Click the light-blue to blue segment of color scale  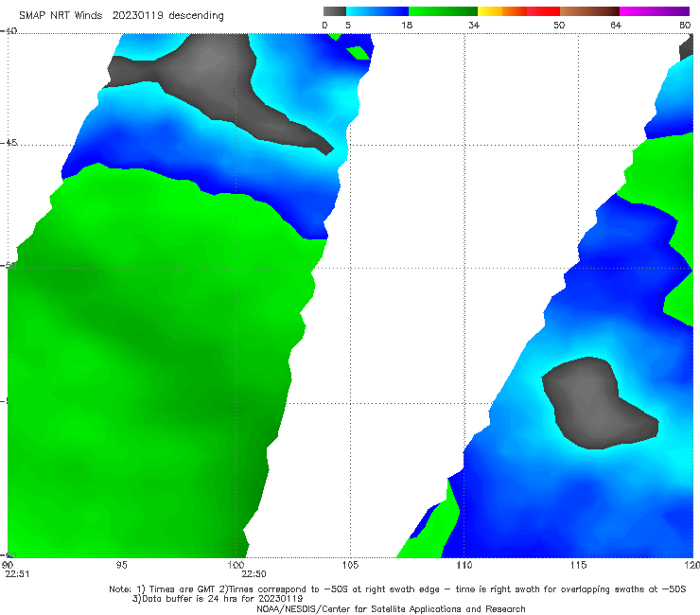tap(377, 11)
